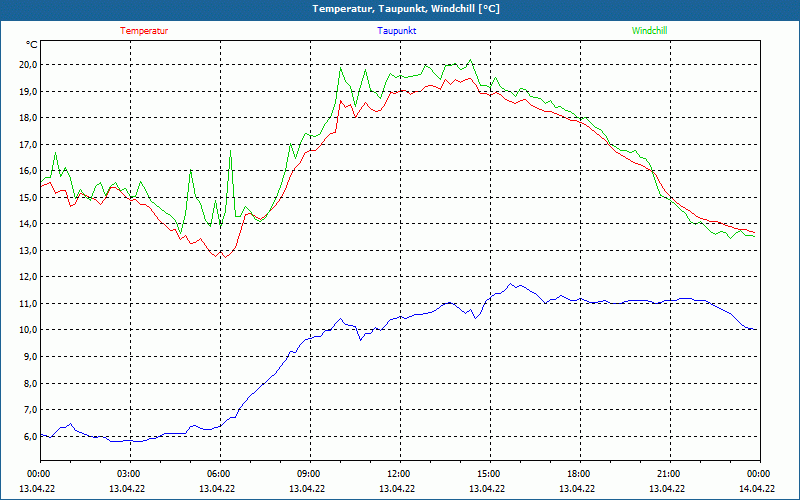Viewport: 800px width, 500px height.
Task: Click the '13,0' y-axis value
Action: coord(29,251)
